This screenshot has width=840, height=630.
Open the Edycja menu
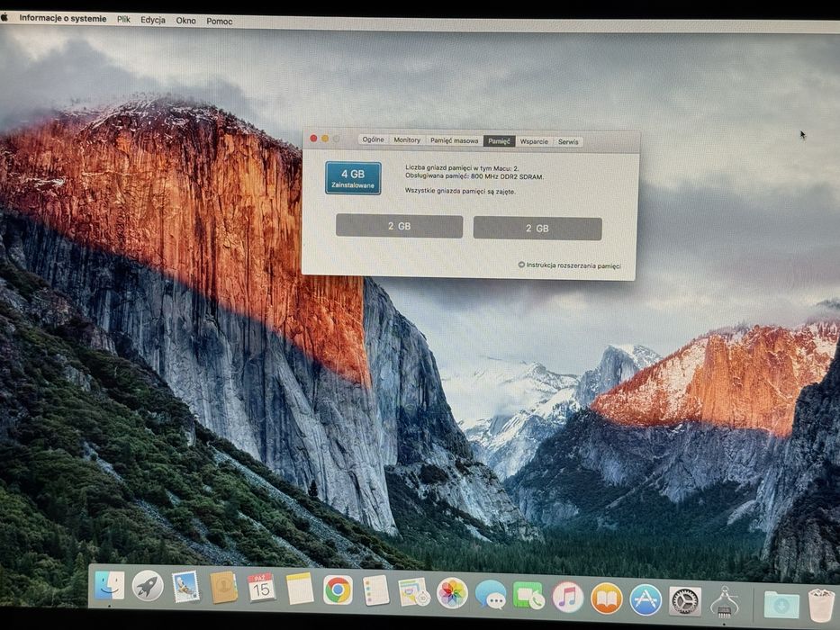(153, 20)
